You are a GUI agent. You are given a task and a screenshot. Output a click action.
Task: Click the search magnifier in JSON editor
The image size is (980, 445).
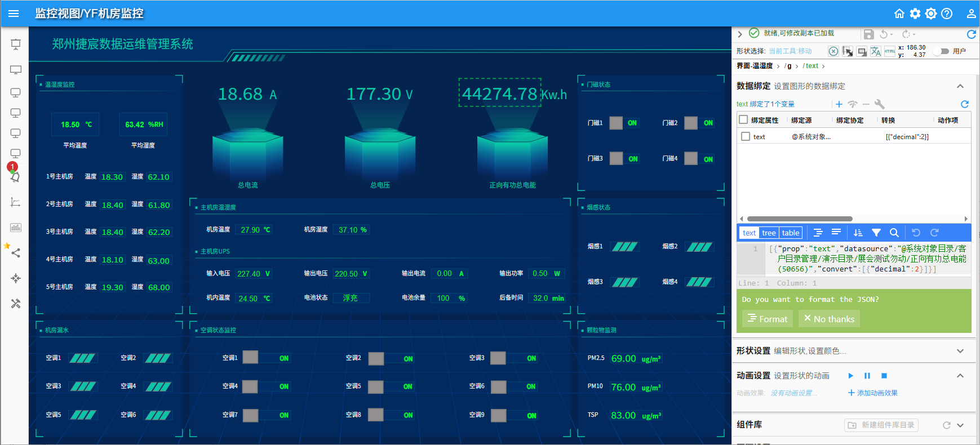click(x=894, y=233)
